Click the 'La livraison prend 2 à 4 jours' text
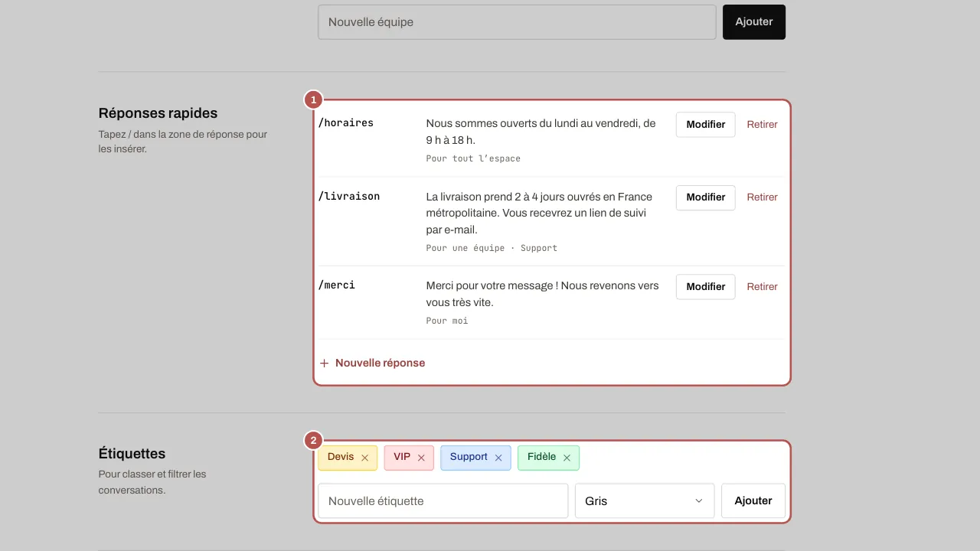Image resolution: width=980 pixels, height=551 pixels. 539,214
